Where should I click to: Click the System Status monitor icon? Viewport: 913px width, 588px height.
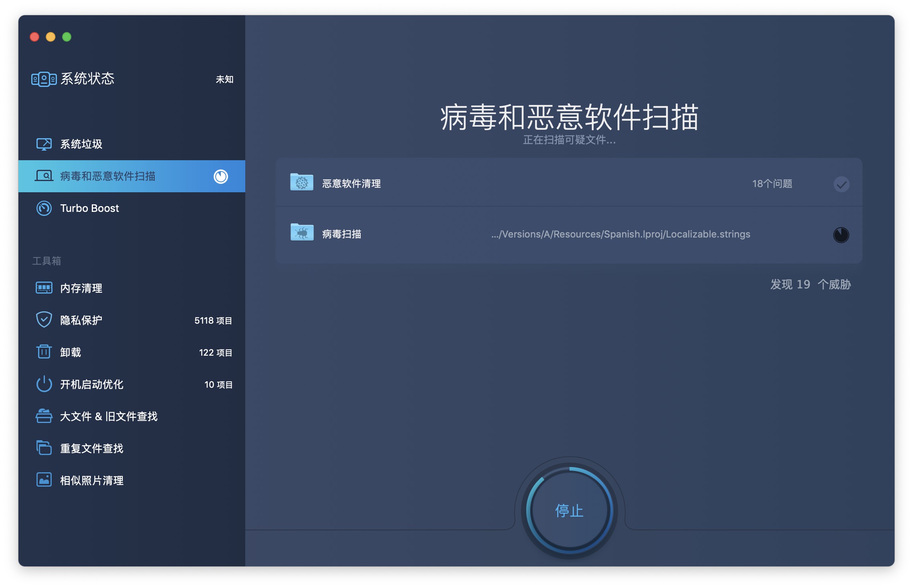tap(44, 79)
